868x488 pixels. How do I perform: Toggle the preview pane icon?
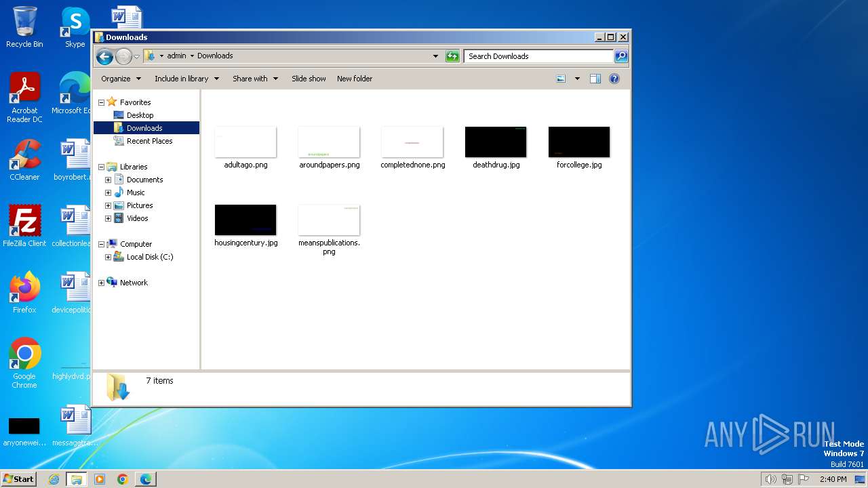pos(595,79)
